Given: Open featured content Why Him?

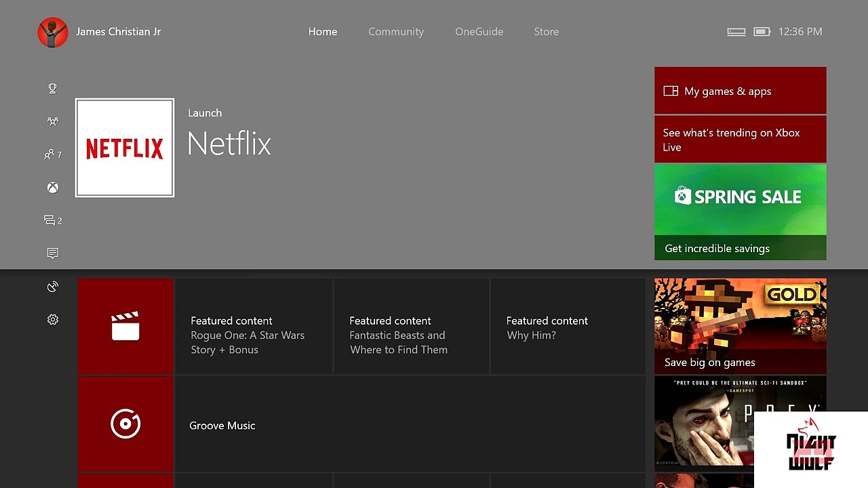Looking at the screenshot, I should point(568,326).
